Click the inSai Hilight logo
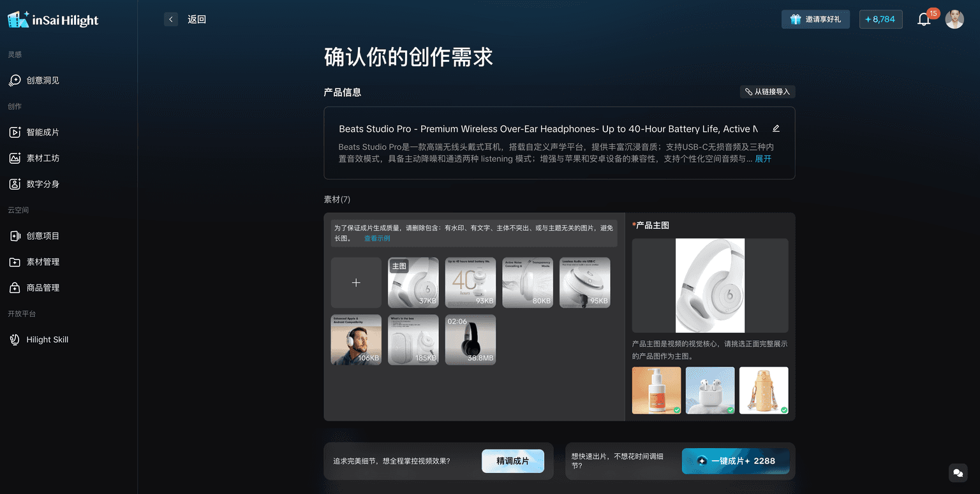The height and width of the screenshot is (494, 980). [x=53, y=20]
